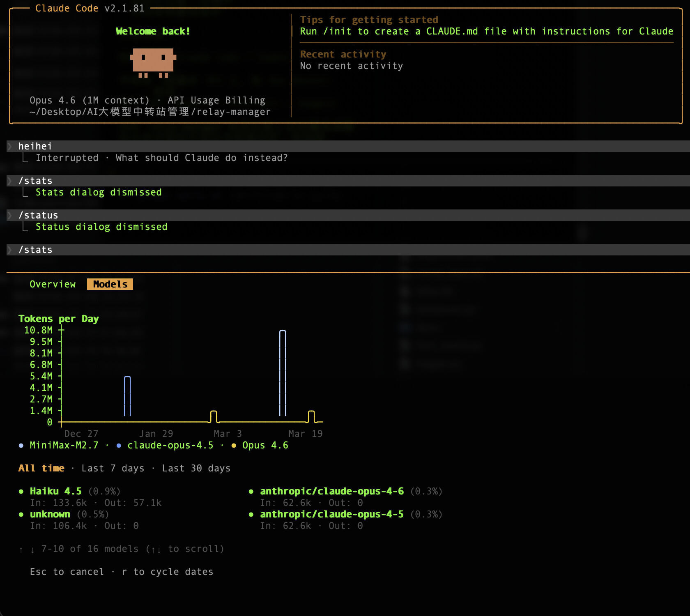690x616 pixels.
Task: Click the Claude pixel mascot icon
Action: pos(153,63)
